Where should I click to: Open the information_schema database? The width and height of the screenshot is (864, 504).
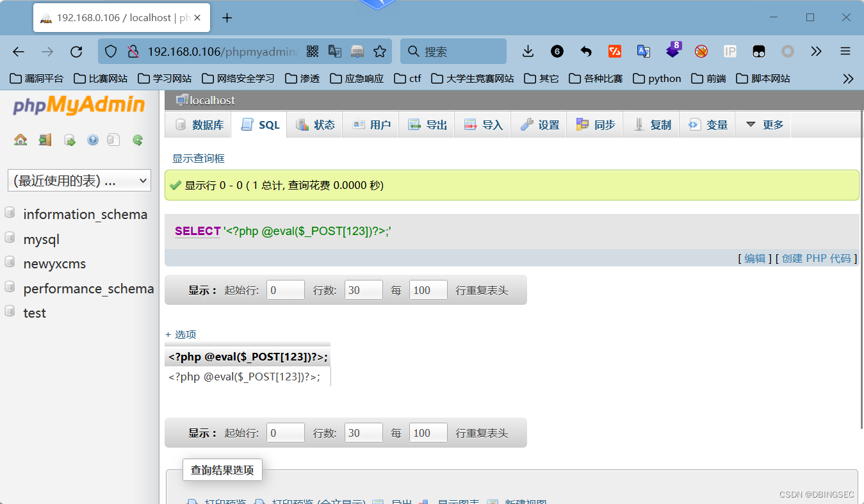pyautogui.click(x=85, y=215)
